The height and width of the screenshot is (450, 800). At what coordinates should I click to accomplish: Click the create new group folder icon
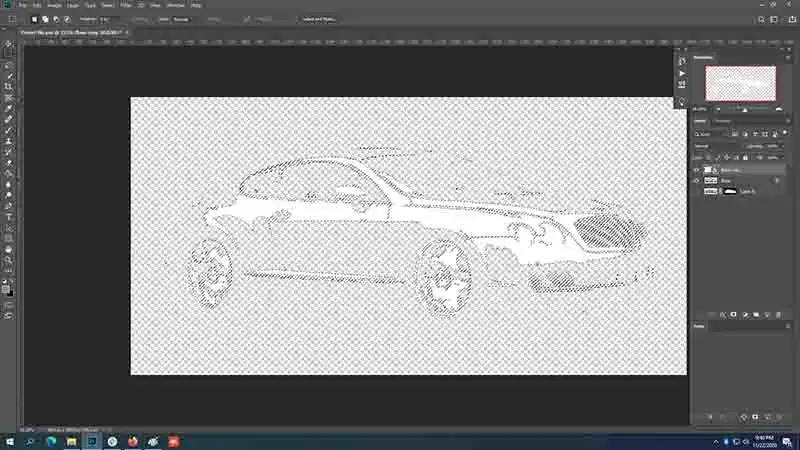tap(756, 315)
